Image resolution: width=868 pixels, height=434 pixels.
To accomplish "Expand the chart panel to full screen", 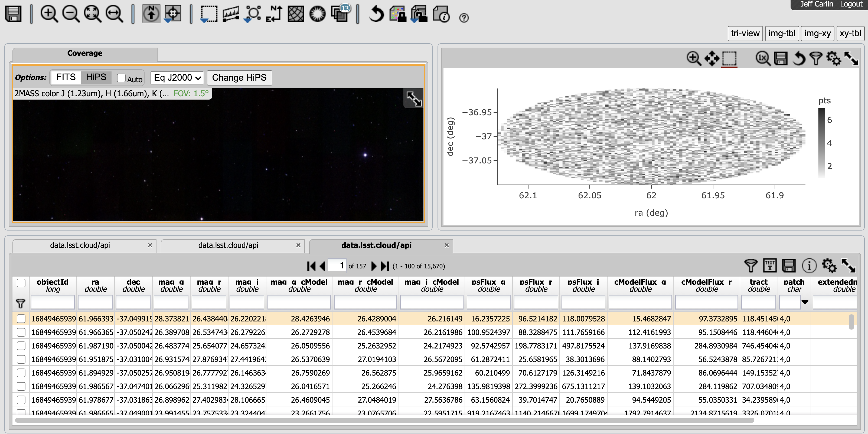I will pos(851,58).
